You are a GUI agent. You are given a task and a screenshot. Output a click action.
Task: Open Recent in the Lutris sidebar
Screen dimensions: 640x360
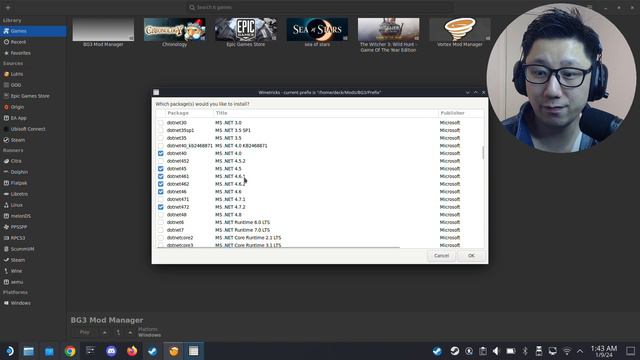pos(33,42)
